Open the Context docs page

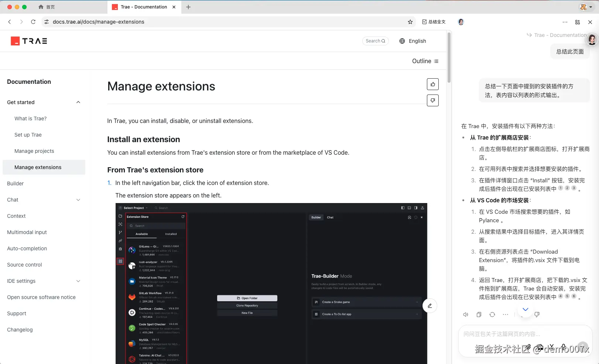17,216
